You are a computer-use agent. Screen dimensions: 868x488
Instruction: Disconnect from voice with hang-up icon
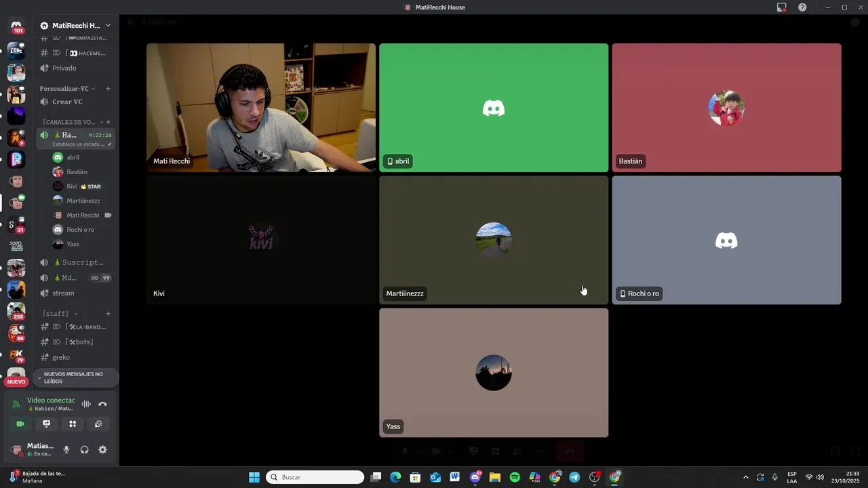pos(102,404)
